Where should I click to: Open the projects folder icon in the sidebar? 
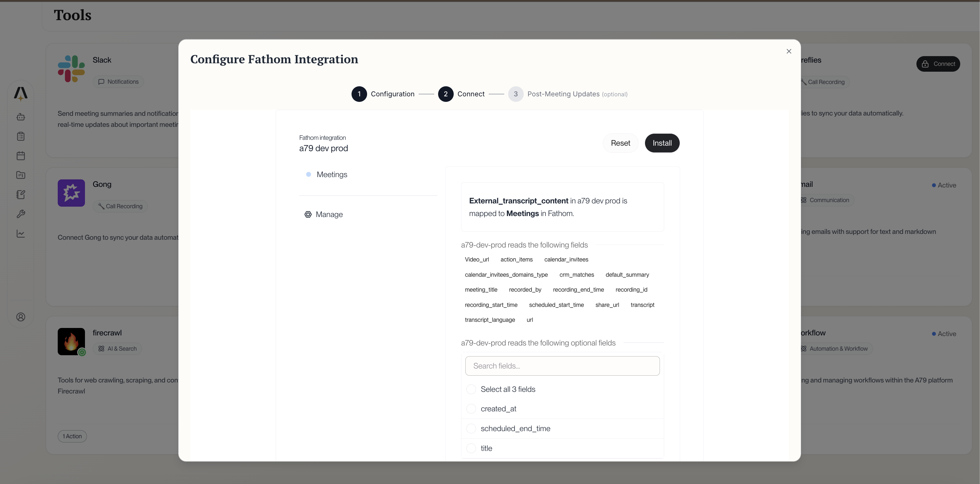point(20,175)
